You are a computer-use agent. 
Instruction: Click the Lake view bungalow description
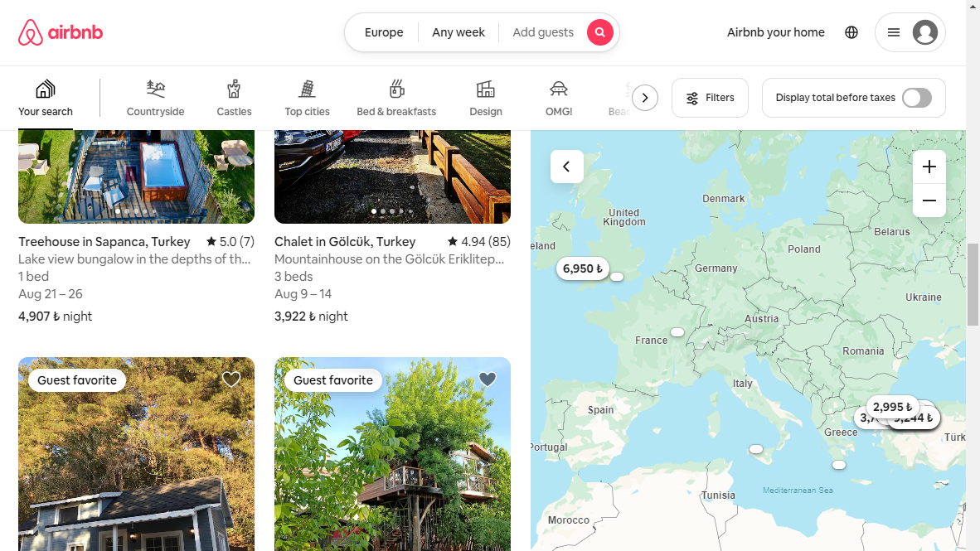point(134,259)
